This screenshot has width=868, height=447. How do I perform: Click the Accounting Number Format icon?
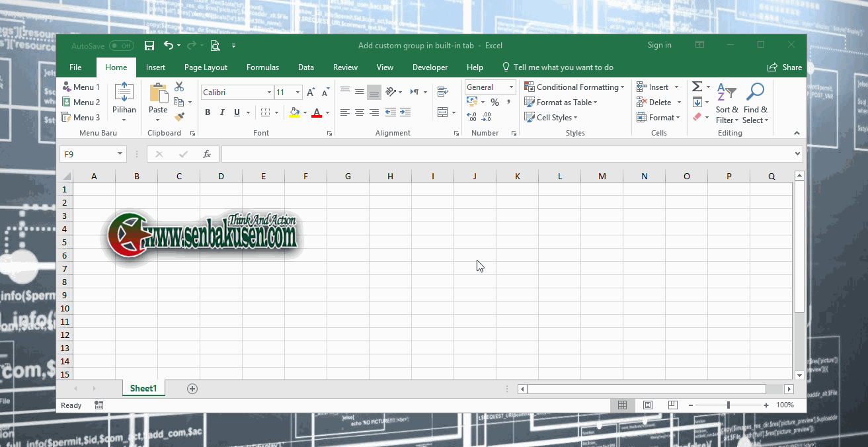pos(472,102)
